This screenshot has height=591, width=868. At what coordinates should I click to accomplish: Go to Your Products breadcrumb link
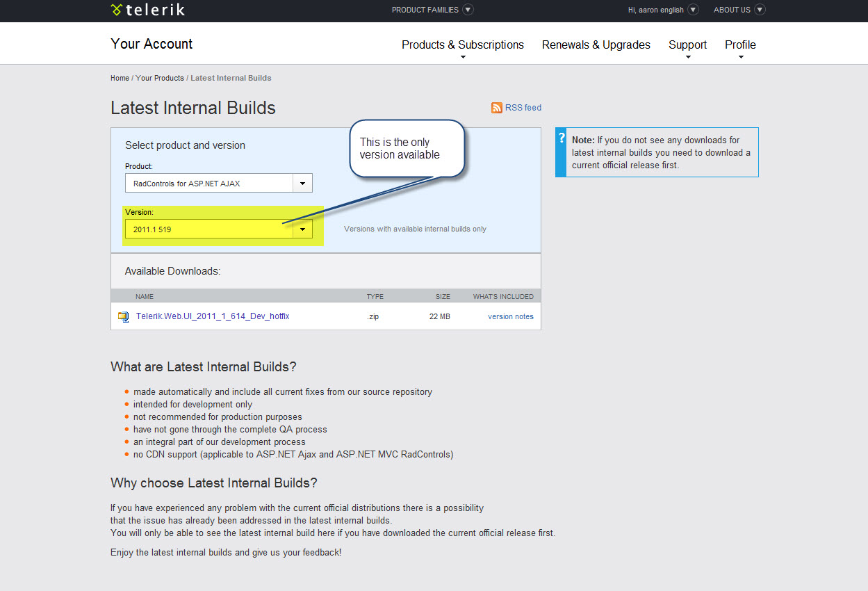click(x=160, y=78)
